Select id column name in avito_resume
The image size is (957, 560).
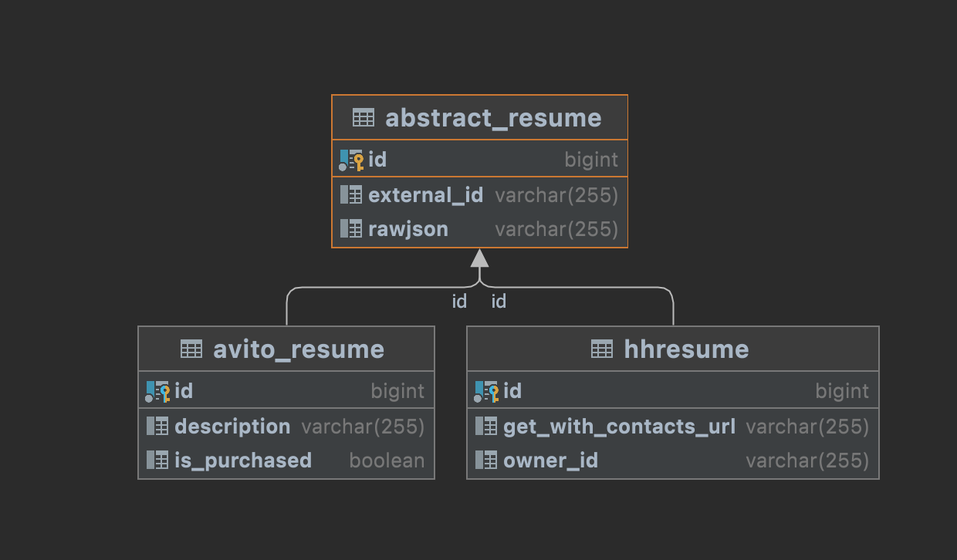click(184, 391)
